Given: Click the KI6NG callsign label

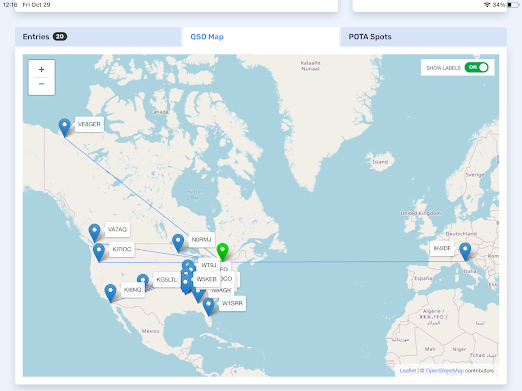Looking at the screenshot, I should tap(133, 290).
